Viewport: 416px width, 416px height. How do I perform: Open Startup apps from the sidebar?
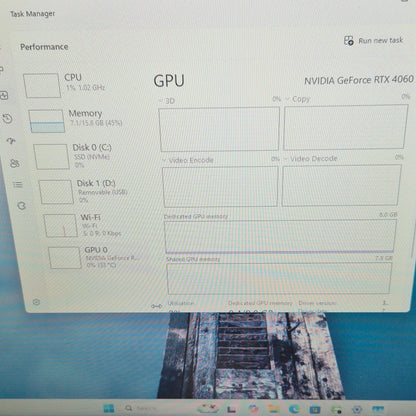point(11,141)
